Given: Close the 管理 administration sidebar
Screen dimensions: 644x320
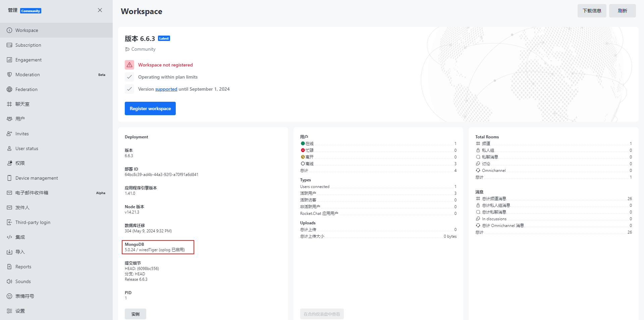Looking at the screenshot, I should 100,10.
